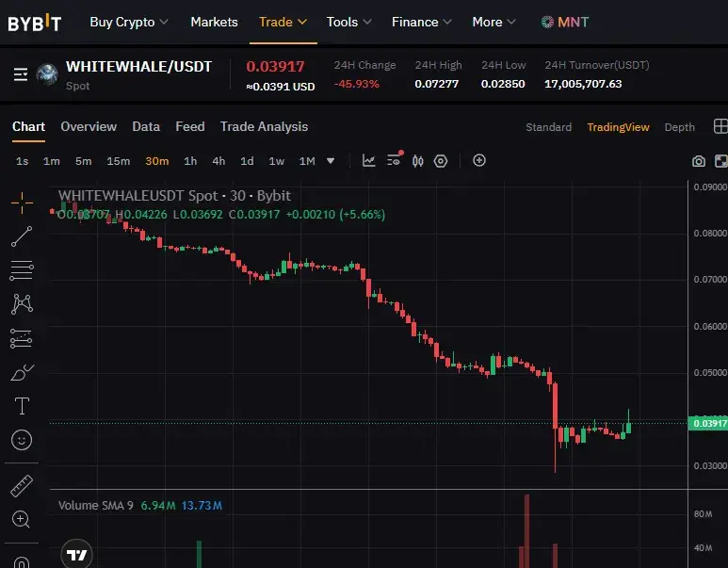
Task: Toggle fullscreen chart icon
Action: tap(721, 161)
